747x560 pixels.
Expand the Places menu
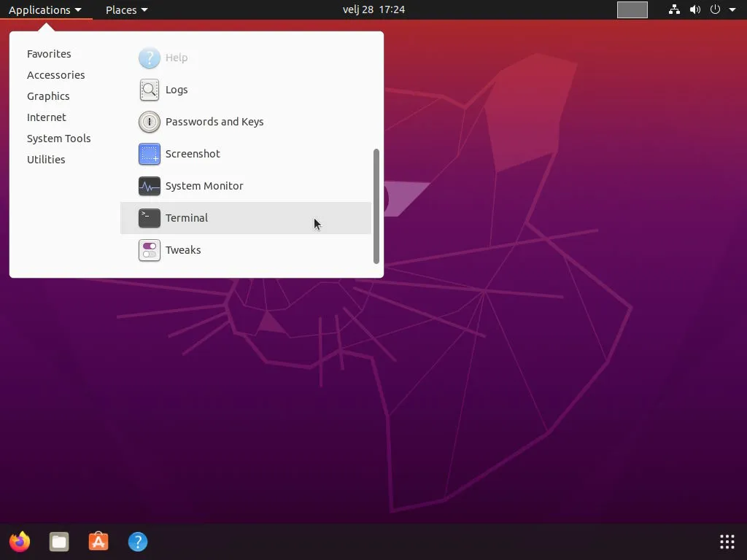126,9
